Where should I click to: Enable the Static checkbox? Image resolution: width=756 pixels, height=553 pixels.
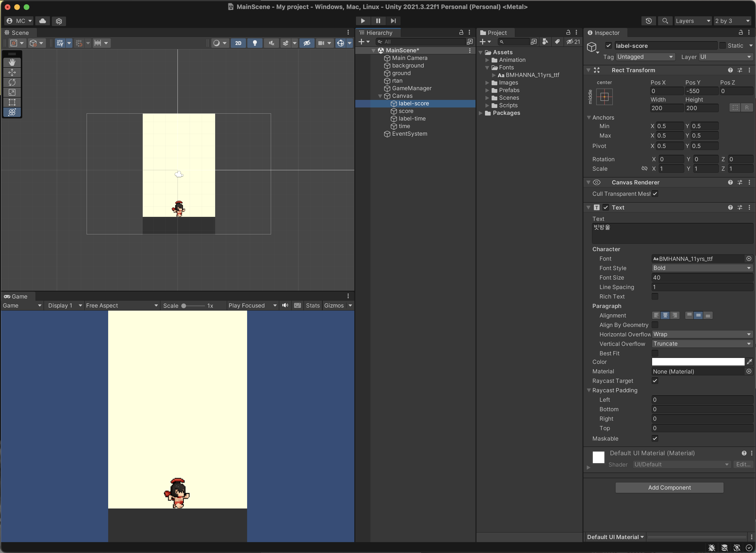coord(723,45)
